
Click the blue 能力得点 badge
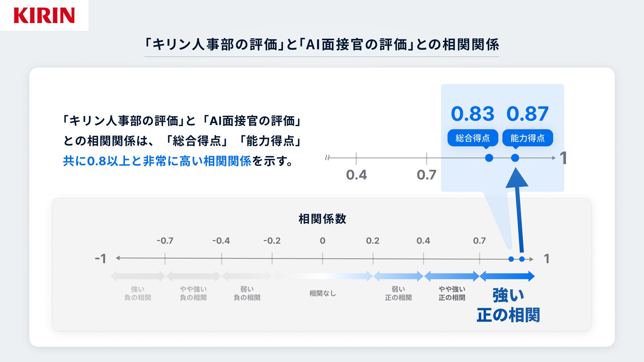(527, 138)
